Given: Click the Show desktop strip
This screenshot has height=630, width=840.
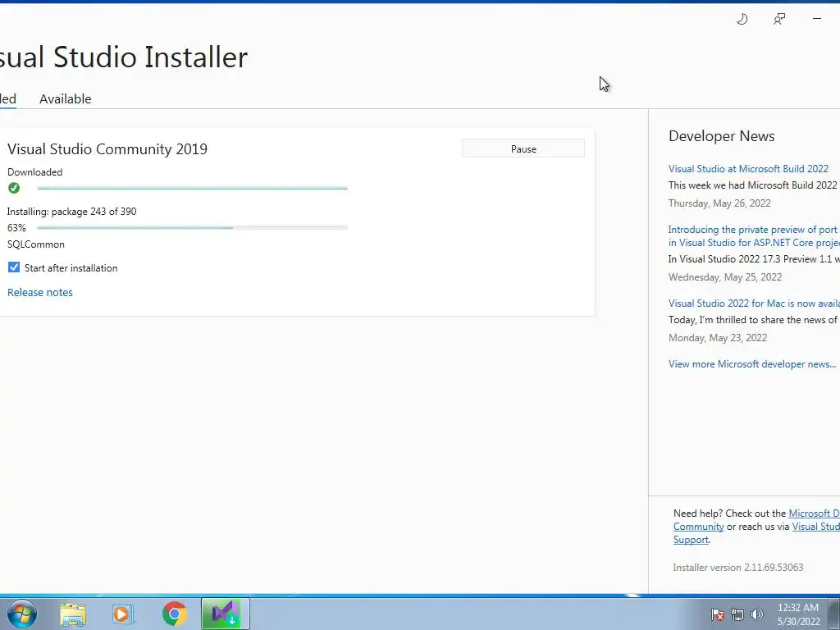Looking at the screenshot, I should 834,614.
